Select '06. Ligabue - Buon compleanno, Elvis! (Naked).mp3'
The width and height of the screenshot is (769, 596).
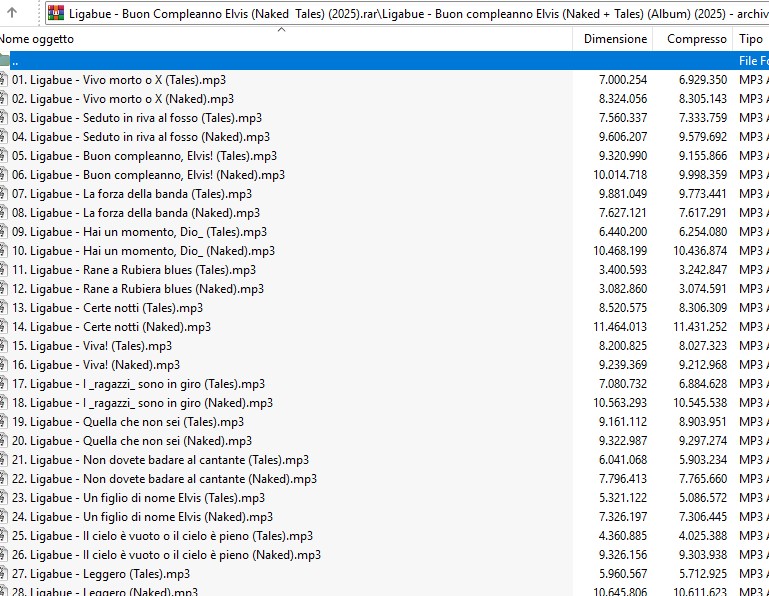click(149, 175)
